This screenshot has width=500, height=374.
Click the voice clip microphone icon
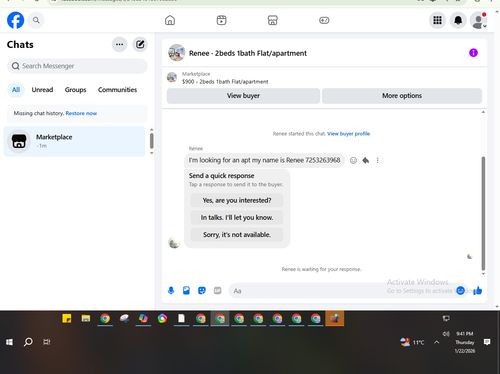(x=171, y=291)
